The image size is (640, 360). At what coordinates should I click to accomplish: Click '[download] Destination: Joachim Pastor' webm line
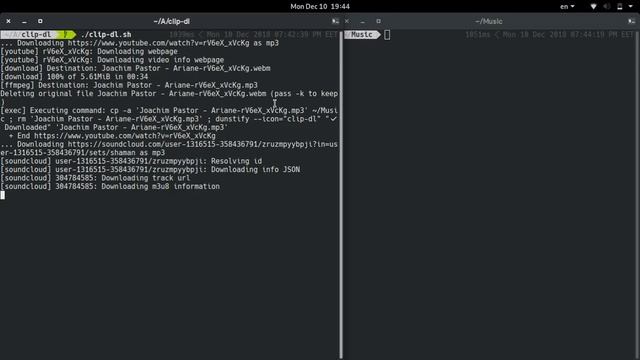click(x=136, y=68)
